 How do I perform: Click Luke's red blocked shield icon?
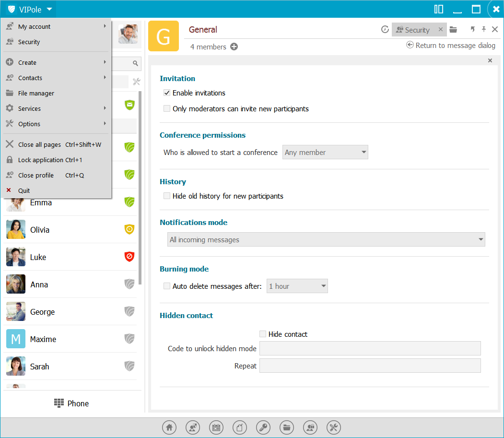pos(129,257)
